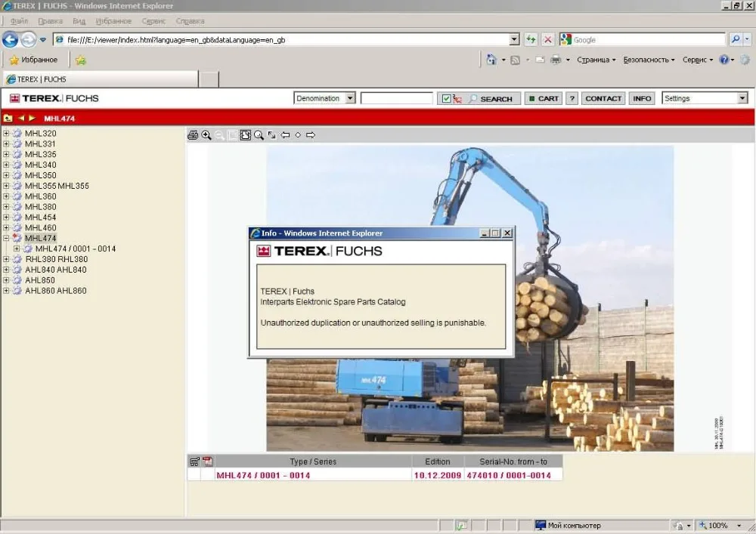Viewport: 756px width, 534px height.
Task: Click the greyed-out zoom out magnifier
Action: point(219,135)
